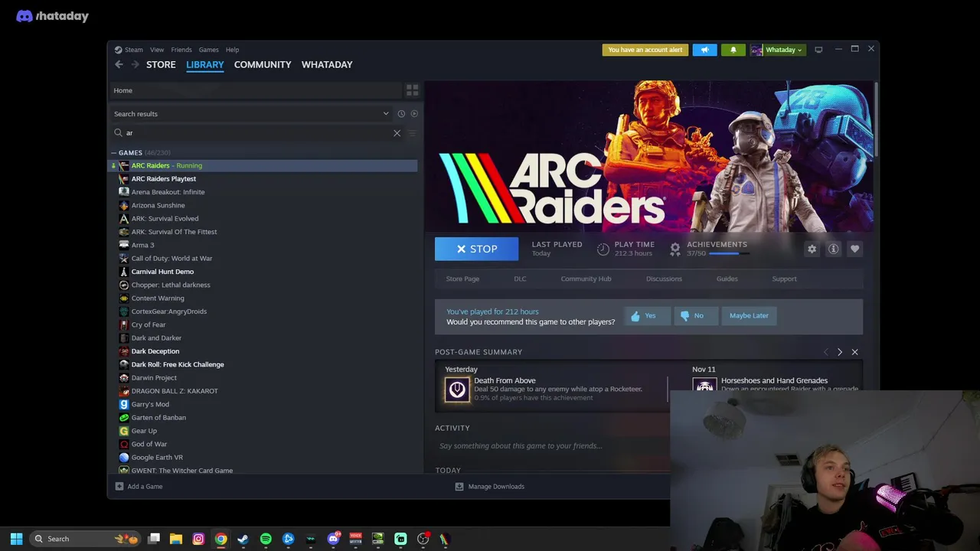Open ARC Raiders settings gear
Viewport: 980px width, 551px height.
(812, 249)
